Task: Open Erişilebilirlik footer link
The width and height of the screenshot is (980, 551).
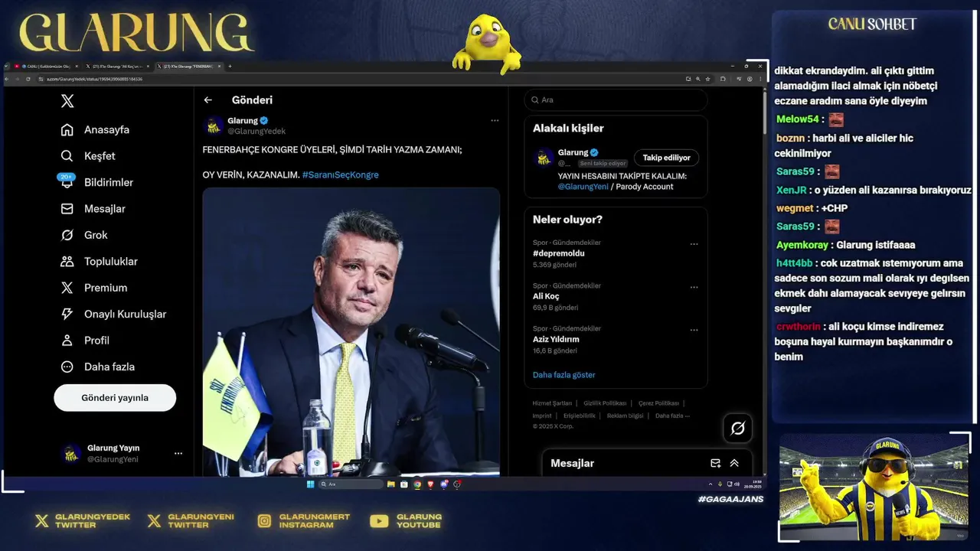Action: click(x=580, y=416)
